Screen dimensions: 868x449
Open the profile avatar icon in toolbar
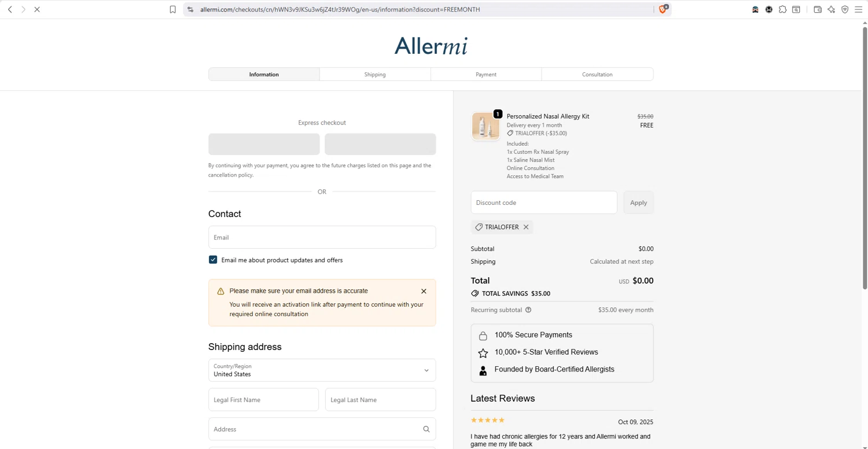coord(755,9)
